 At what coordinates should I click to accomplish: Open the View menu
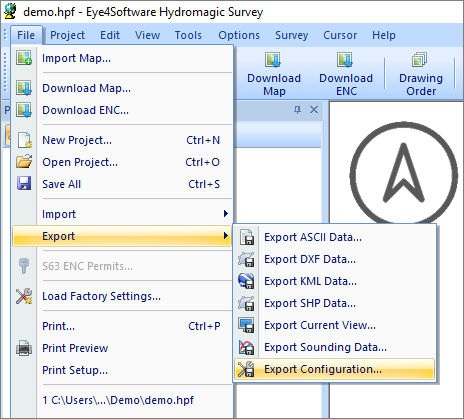(x=147, y=35)
